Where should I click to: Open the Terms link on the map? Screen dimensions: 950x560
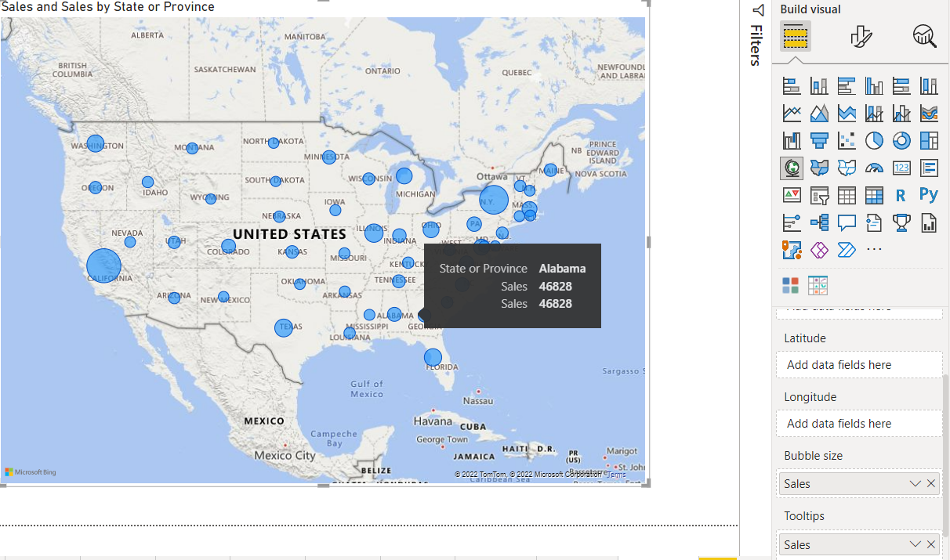point(617,475)
